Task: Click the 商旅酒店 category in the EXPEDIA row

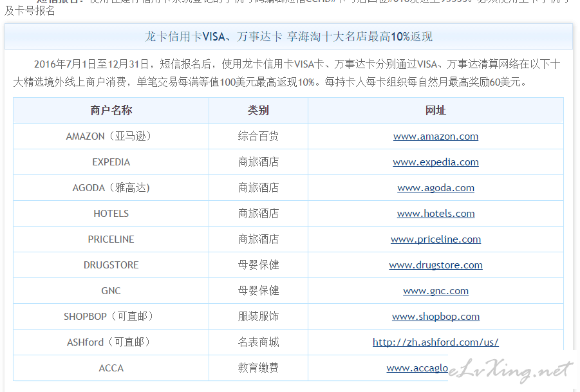Action: point(258,162)
